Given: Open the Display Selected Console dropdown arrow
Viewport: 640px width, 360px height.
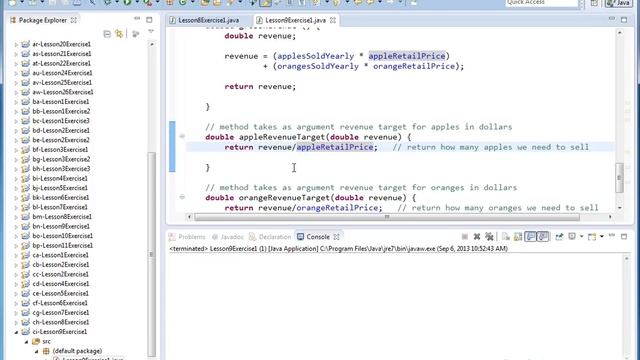Looking at the screenshot, I should (x=582, y=236).
